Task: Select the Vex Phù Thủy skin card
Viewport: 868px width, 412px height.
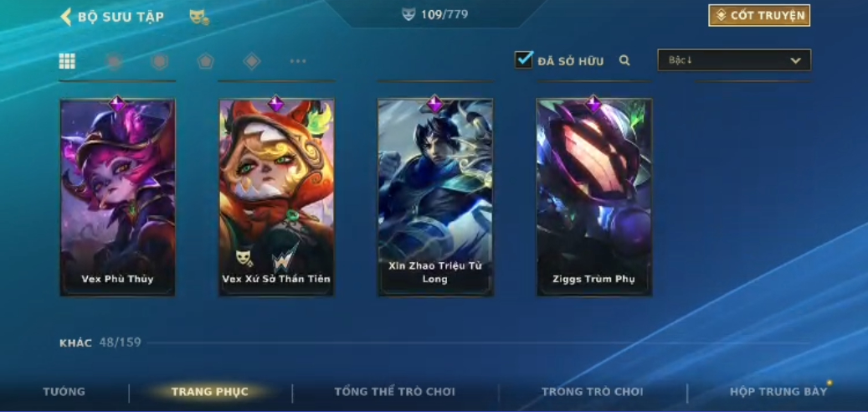Action: pyautogui.click(x=117, y=197)
